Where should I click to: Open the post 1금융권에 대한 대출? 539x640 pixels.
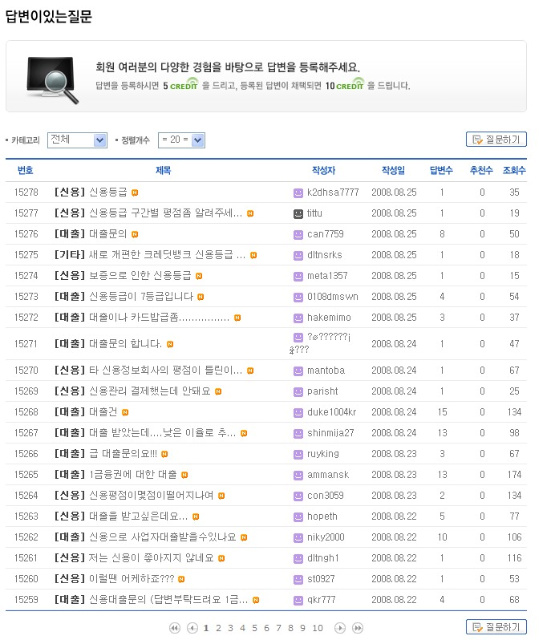(x=133, y=474)
